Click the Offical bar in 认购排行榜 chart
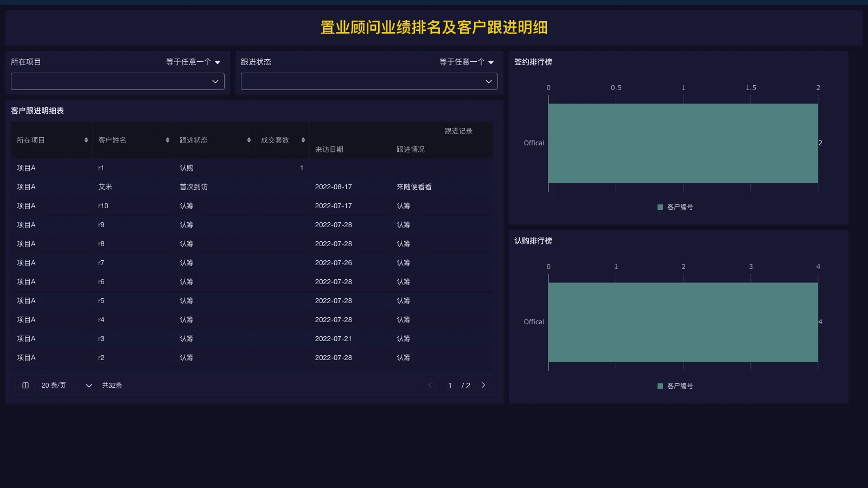The width and height of the screenshot is (868, 488). click(683, 322)
